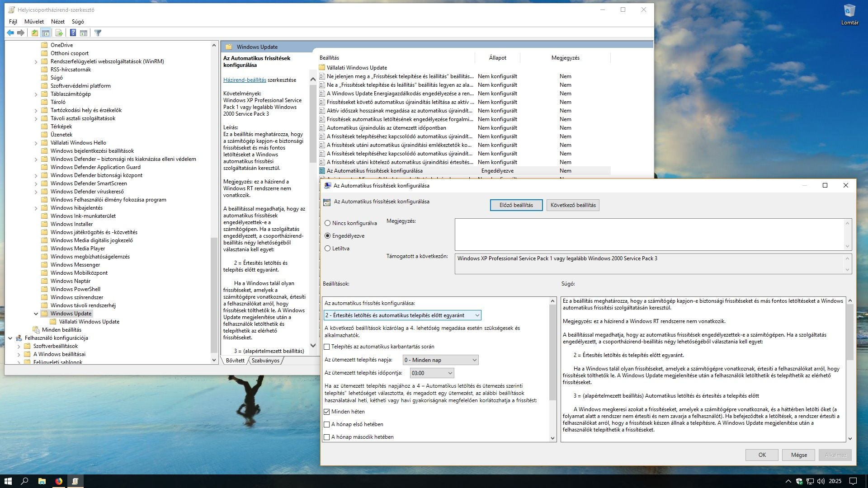Click Vállalati Windows Update folder icon in settings list
868x488 pixels.
click(x=322, y=68)
